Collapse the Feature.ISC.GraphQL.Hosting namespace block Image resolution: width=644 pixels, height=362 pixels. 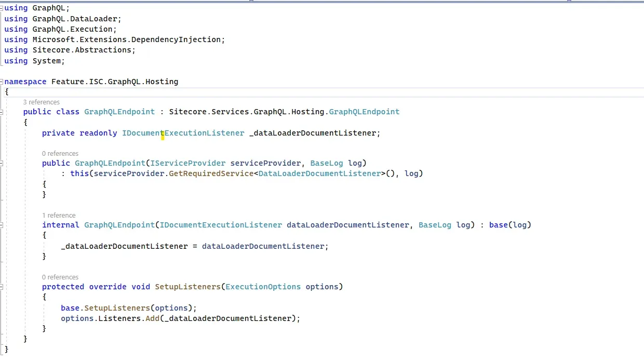point(2,82)
